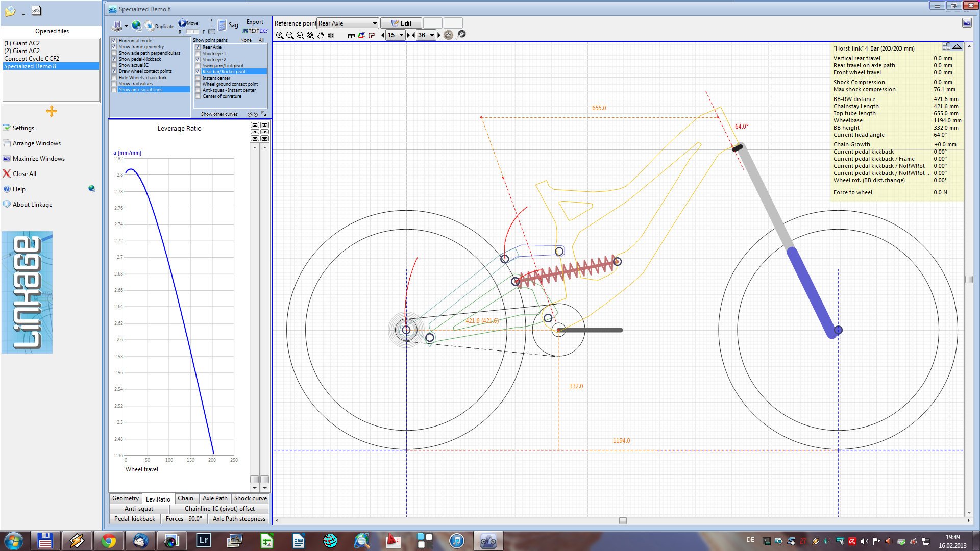Enable Show axle path perpendiculars
Screen dimensions: 980x551
point(114,53)
